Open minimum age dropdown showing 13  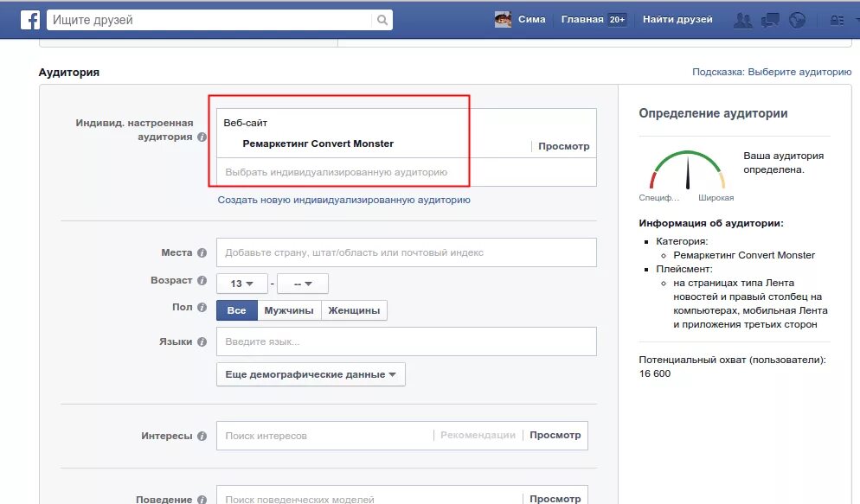click(x=242, y=284)
